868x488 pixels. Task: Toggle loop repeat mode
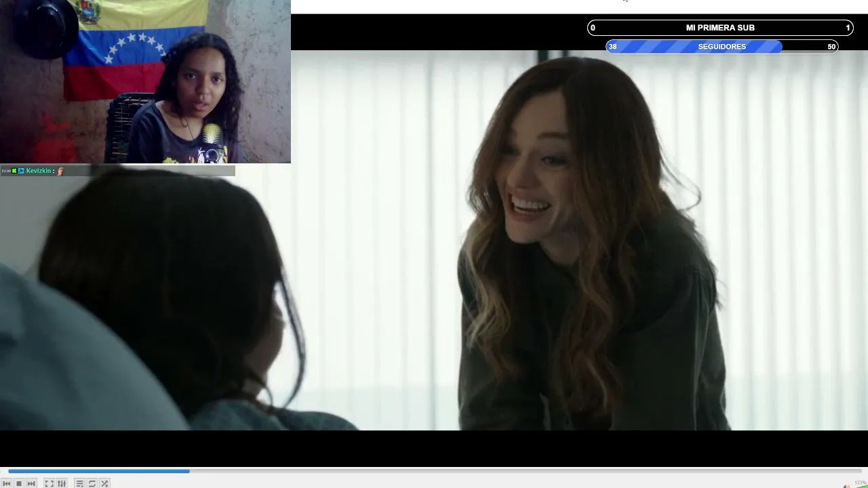pyautogui.click(x=92, y=483)
